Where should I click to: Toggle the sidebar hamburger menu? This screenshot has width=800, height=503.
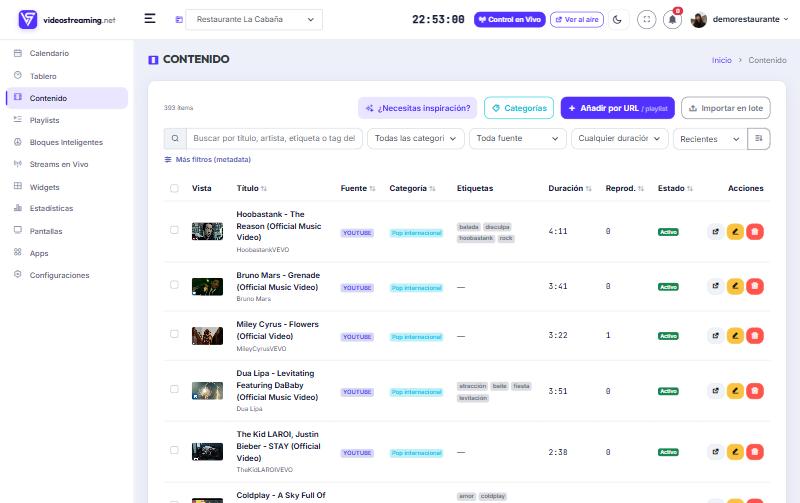(x=149, y=19)
